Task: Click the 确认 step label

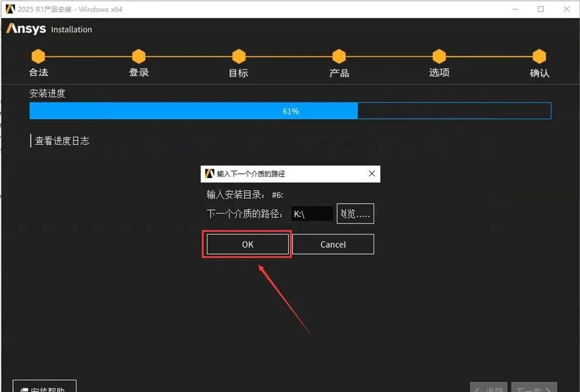Action: pos(540,73)
